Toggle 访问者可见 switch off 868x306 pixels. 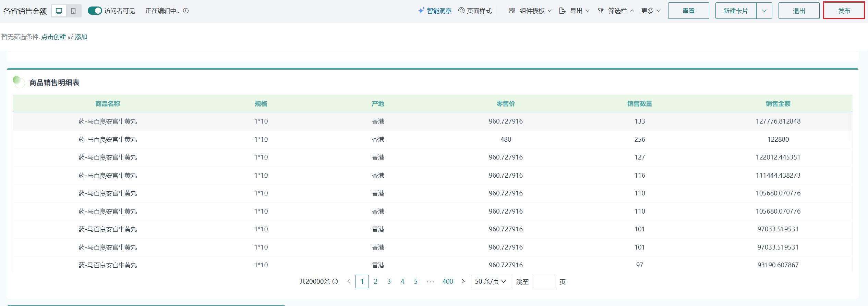(x=95, y=11)
